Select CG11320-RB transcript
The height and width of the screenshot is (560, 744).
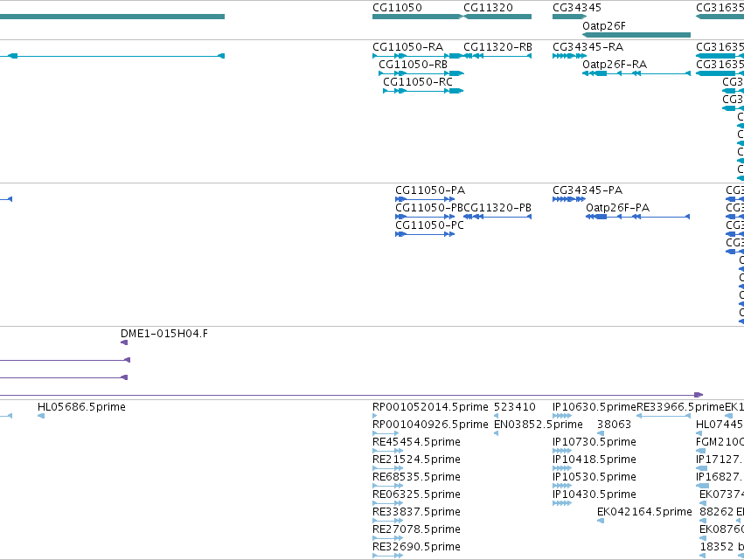[x=497, y=56]
